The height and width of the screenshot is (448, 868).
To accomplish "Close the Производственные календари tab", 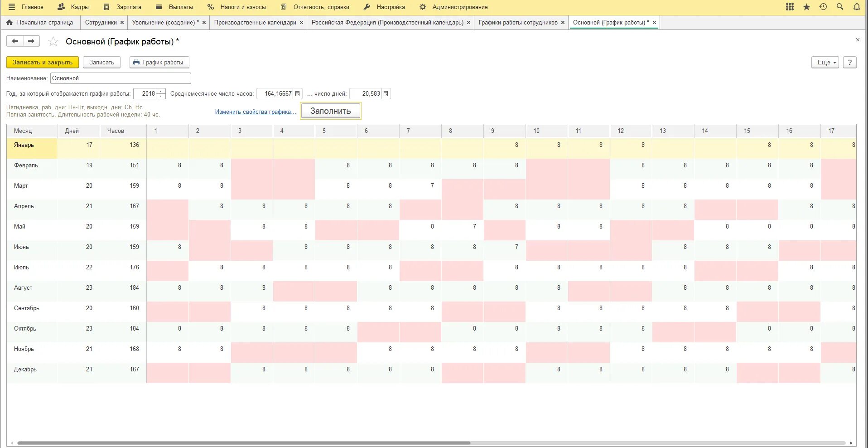I will point(301,23).
